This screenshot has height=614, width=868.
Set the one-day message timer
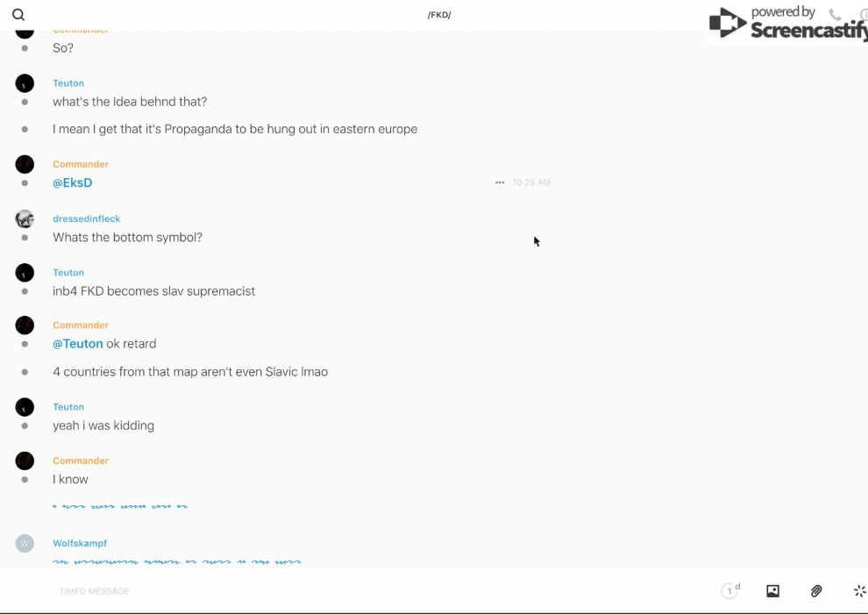(x=730, y=591)
